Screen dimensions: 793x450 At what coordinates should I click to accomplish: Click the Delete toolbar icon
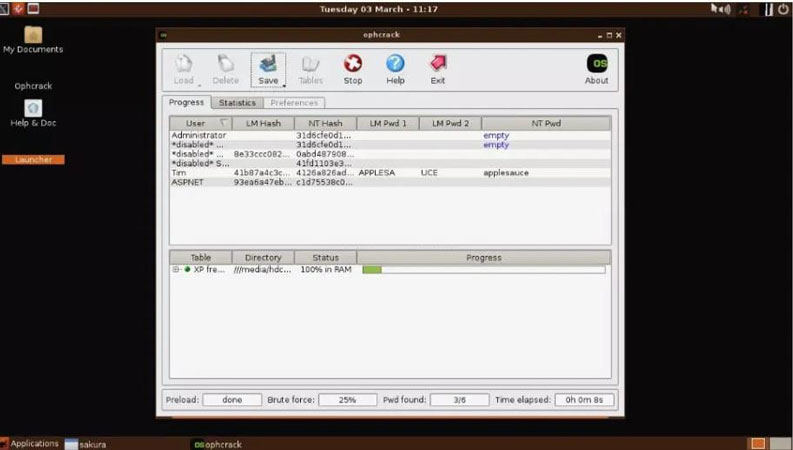click(x=226, y=70)
